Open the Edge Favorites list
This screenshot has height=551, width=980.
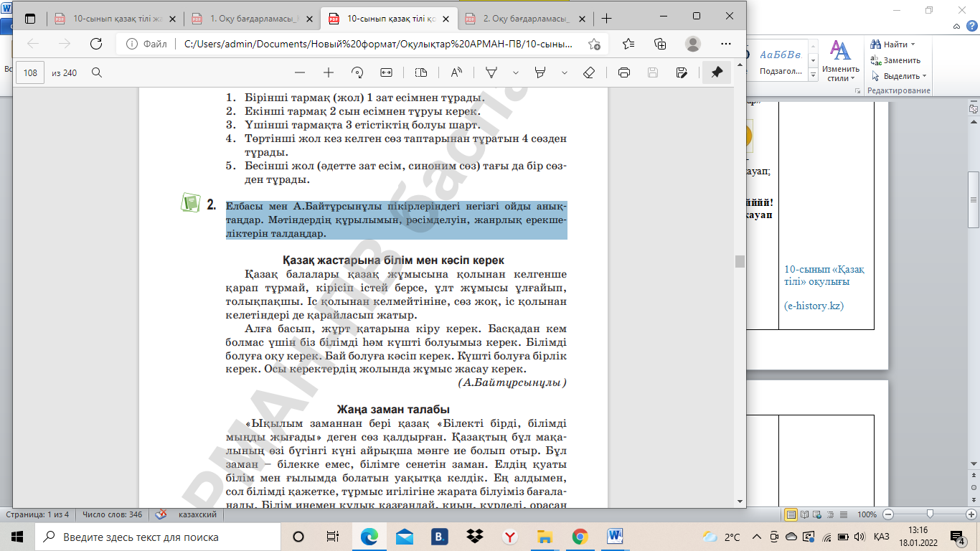pyautogui.click(x=628, y=44)
